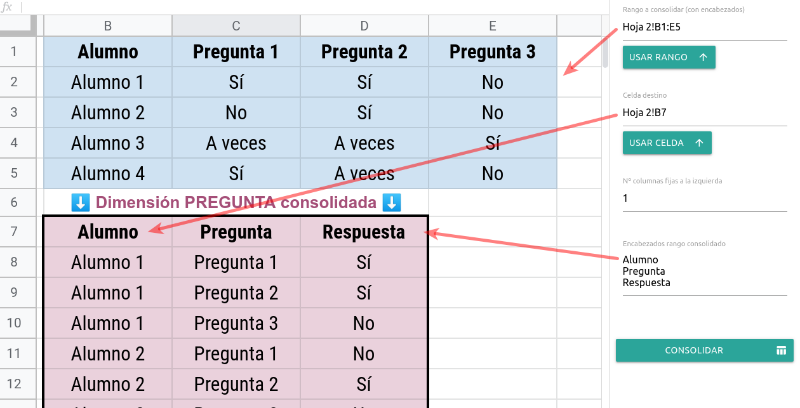This screenshot has height=408, width=800.
Task: Click the USAR CELDA button
Action: pos(667,143)
